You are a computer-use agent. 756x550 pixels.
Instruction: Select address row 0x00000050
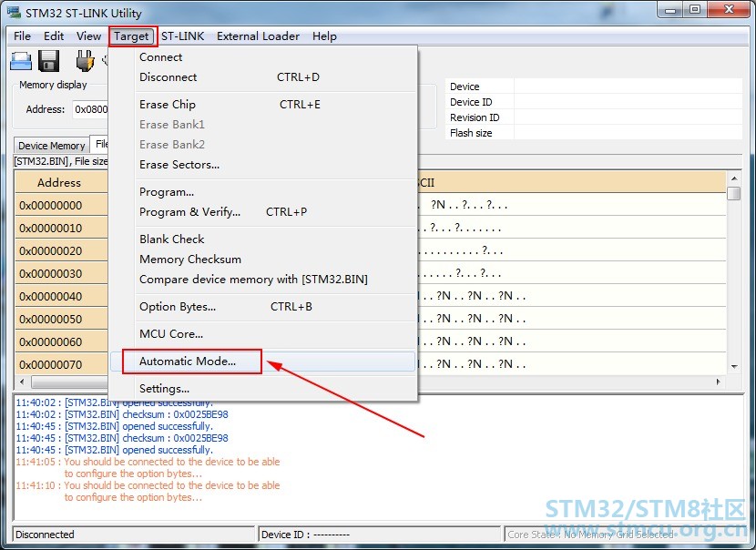click(x=61, y=319)
